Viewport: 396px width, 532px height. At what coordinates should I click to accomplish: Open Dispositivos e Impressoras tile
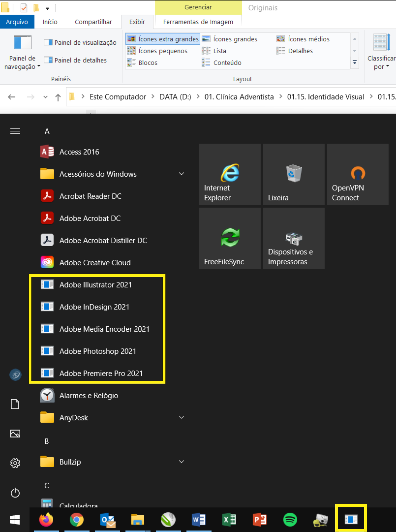click(x=294, y=238)
